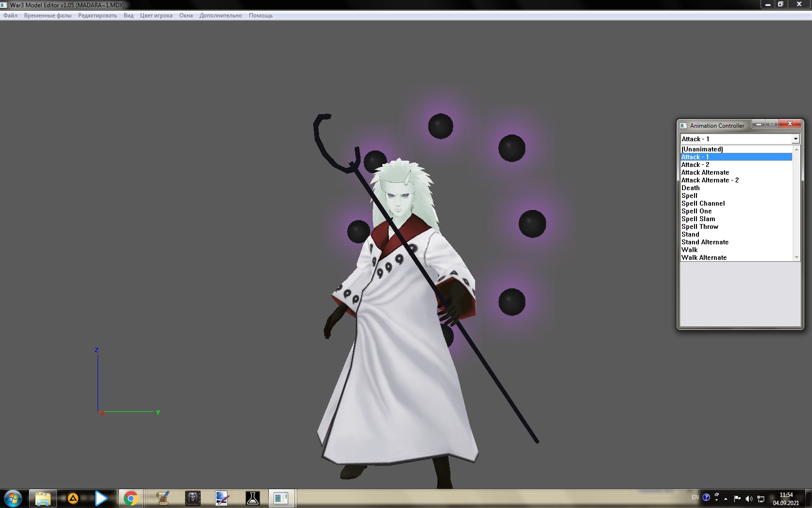Select the (Unanimated) list entry
Screen dimensions: 812x508
tap(736, 149)
